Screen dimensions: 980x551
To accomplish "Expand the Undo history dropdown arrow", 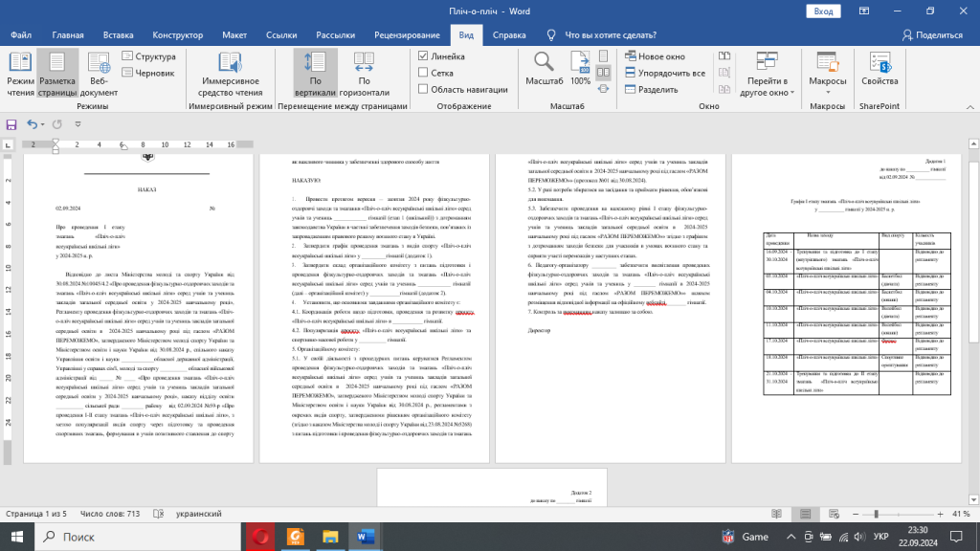I will [x=44, y=124].
